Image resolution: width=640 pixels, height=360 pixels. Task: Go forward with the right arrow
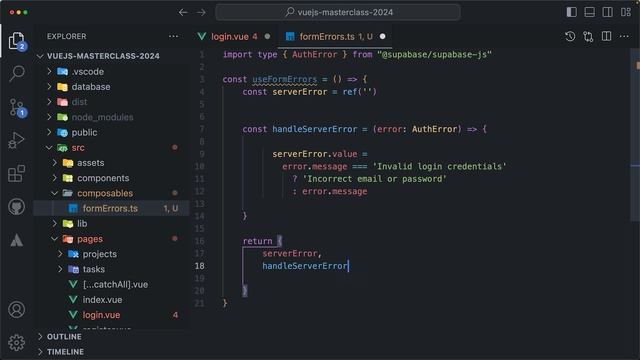coord(201,12)
